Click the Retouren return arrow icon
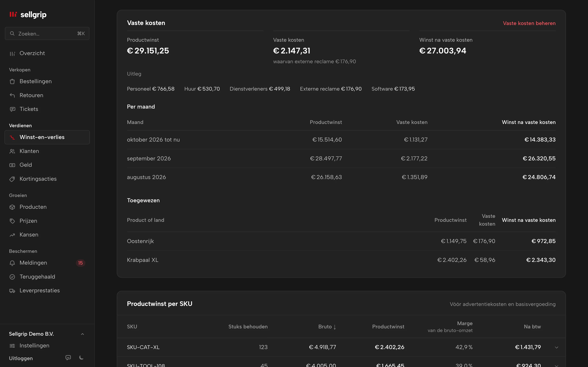 pos(12,95)
